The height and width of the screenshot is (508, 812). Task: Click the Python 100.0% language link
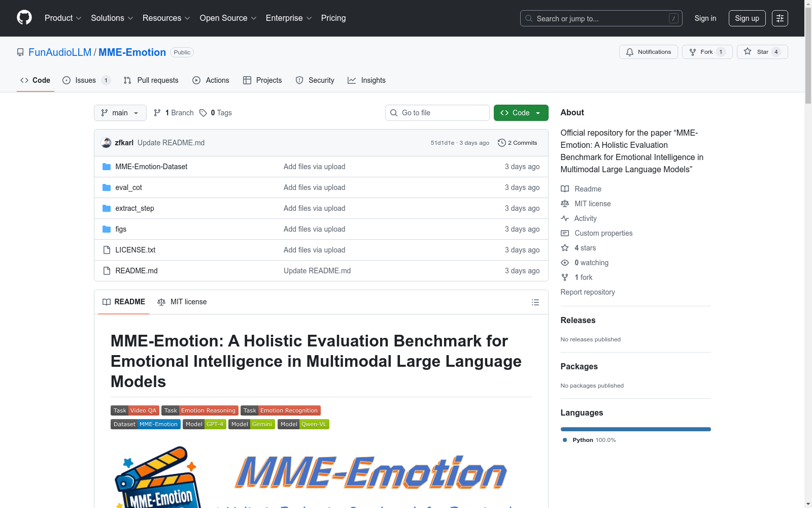click(589, 440)
